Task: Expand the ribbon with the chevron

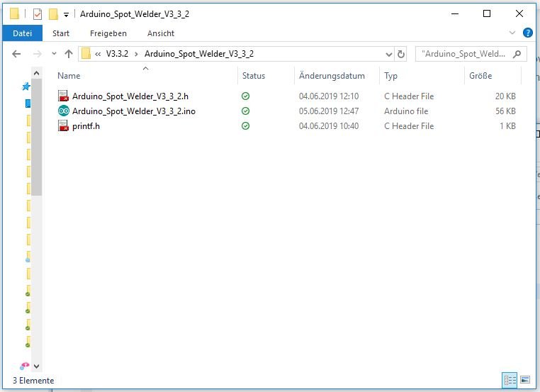Action: pyautogui.click(x=512, y=33)
